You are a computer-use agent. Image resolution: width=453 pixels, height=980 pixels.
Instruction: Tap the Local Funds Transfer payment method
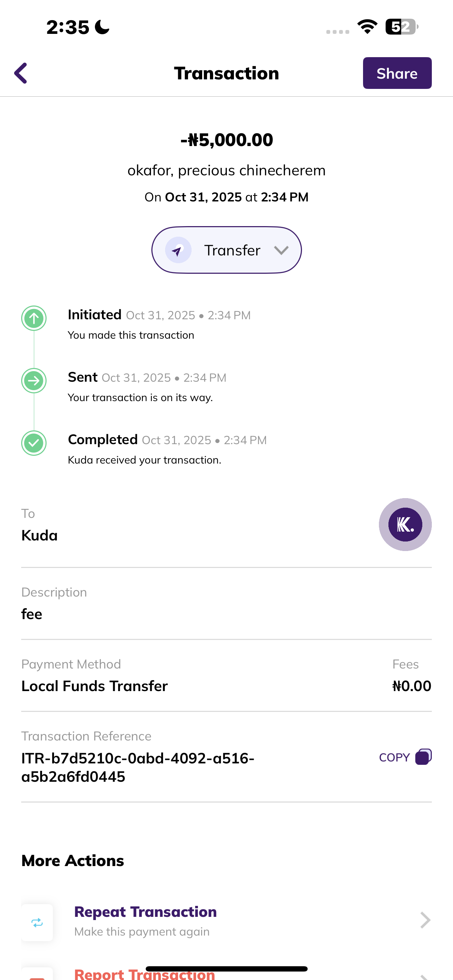coord(94,686)
